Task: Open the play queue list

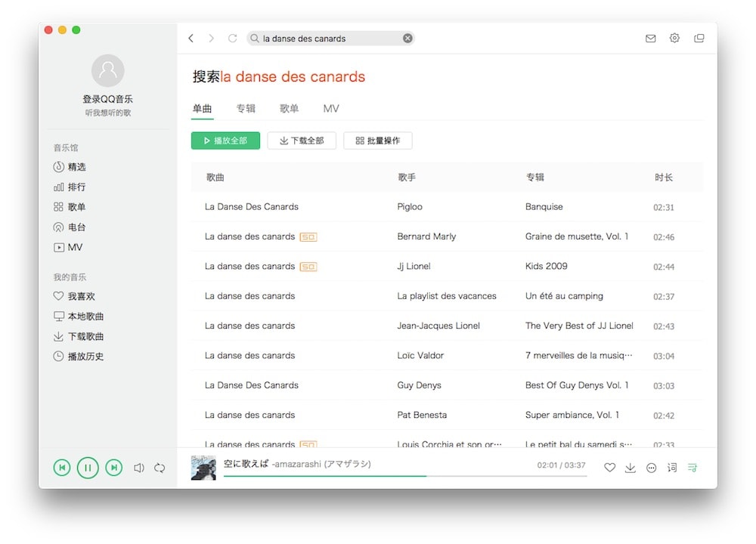Action: click(x=692, y=468)
